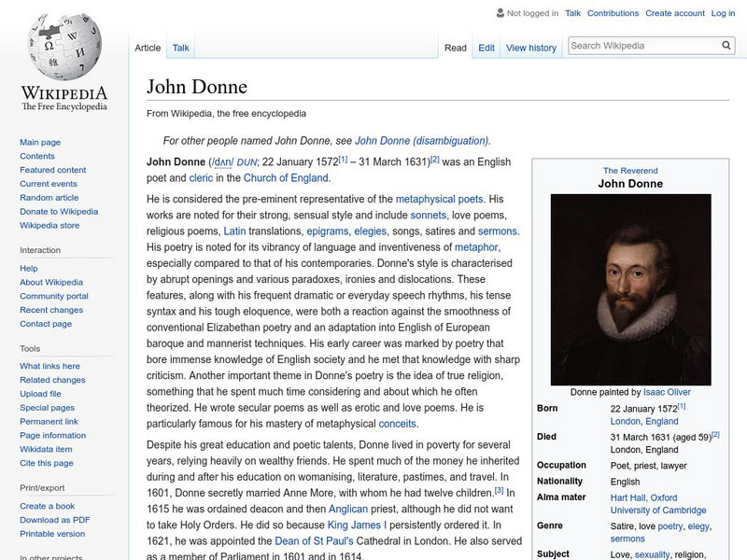
Task: Click the not logged in user icon
Action: coord(500,13)
